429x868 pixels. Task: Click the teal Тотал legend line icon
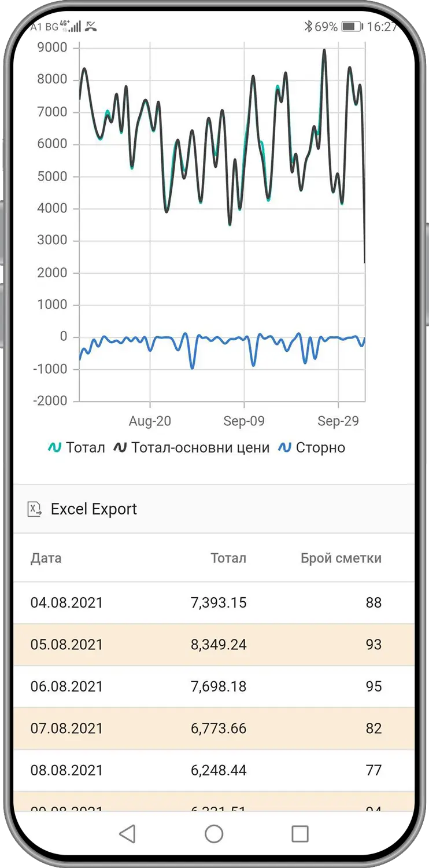[x=54, y=447]
